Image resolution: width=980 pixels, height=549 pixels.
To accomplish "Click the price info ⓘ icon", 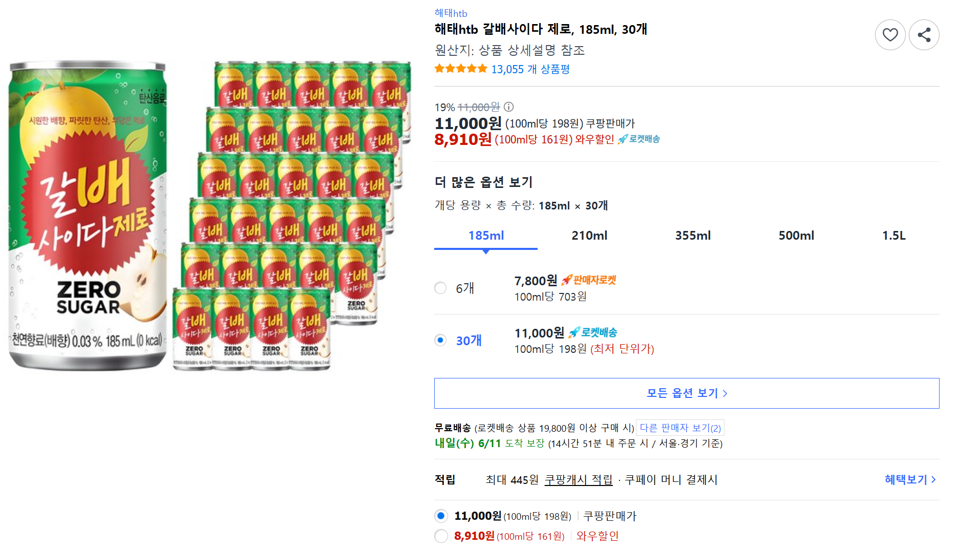I will click(x=508, y=107).
